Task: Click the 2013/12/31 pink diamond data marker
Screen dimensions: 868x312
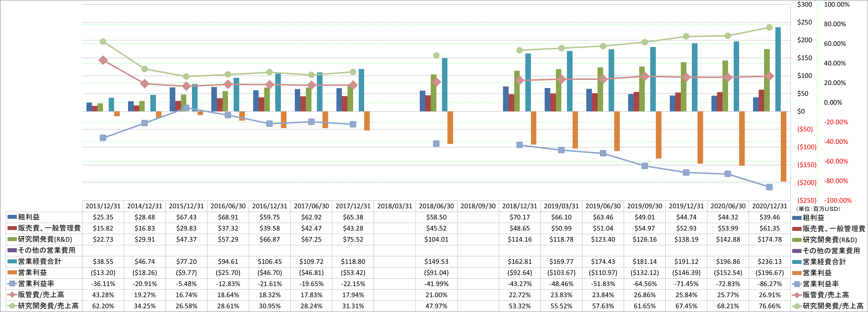Action: pyautogui.click(x=103, y=60)
